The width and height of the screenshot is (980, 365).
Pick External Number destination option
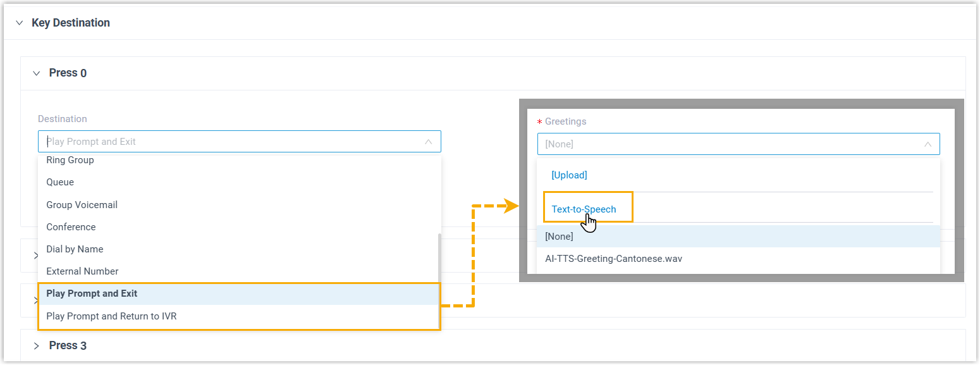[x=82, y=271]
